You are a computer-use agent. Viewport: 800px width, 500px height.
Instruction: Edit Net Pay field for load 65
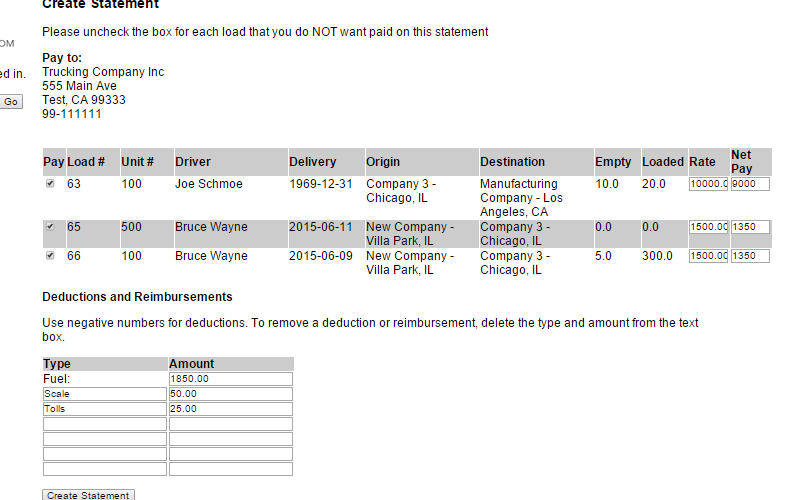(x=750, y=227)
